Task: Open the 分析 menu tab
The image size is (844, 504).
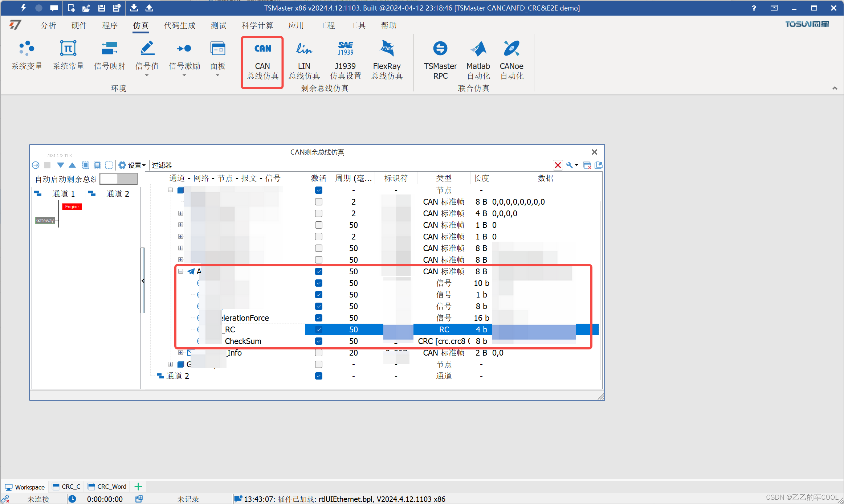Action: coord(48,25)
